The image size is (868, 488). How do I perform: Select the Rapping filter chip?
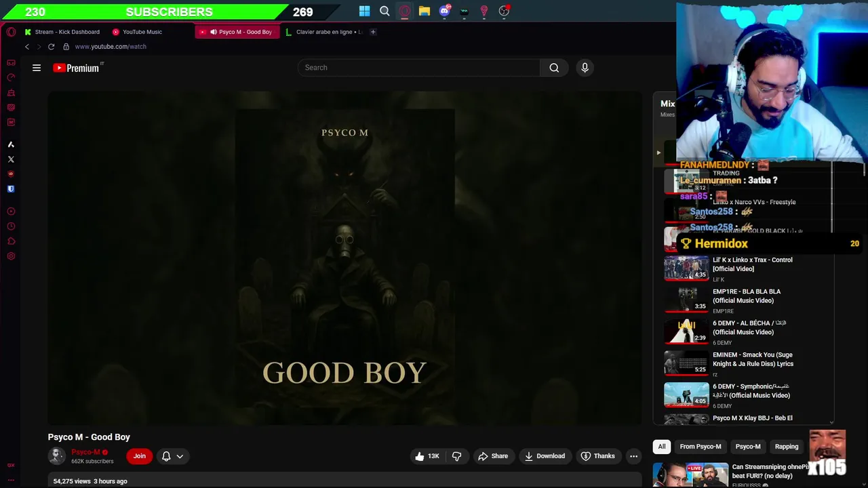click(787, 447)
